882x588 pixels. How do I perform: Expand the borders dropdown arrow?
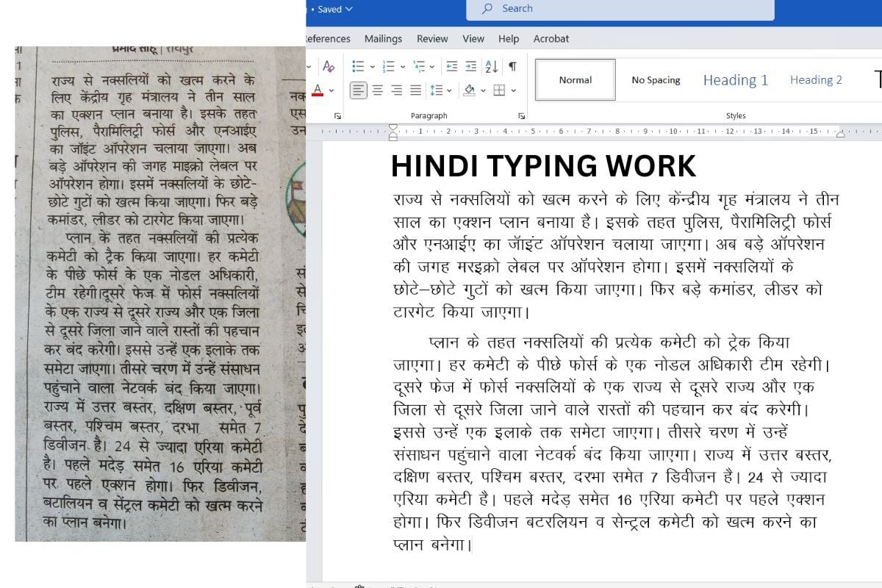[513, 90]
